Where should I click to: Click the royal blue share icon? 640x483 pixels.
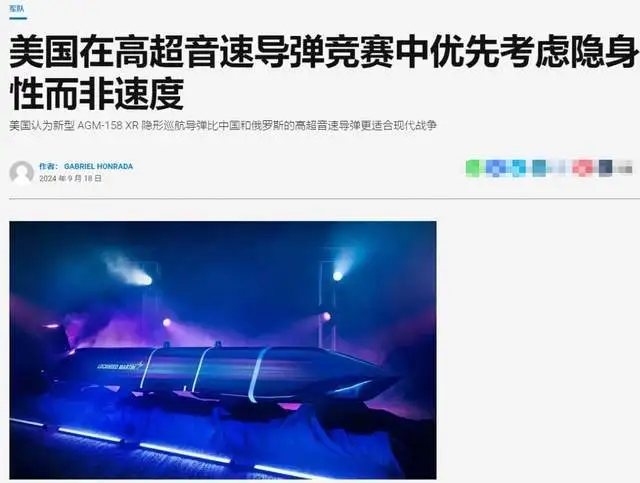coord(496,168)
